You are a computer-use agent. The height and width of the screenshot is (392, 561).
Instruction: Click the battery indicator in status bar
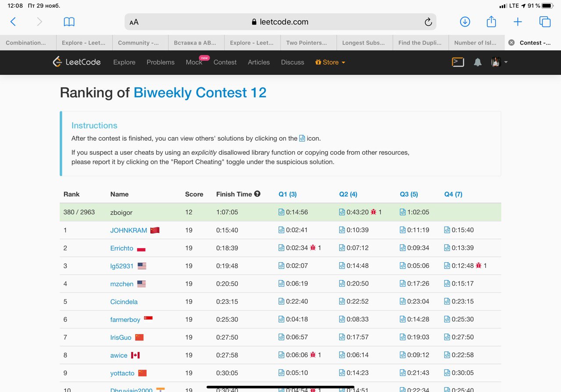[547, 6]
